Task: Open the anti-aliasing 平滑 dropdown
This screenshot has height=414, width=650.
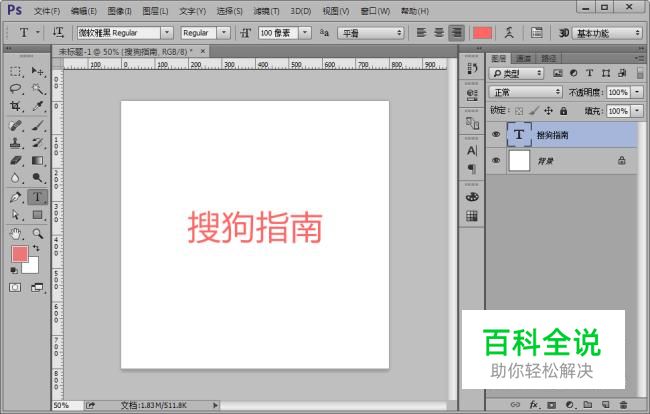Action: (371, 33)
